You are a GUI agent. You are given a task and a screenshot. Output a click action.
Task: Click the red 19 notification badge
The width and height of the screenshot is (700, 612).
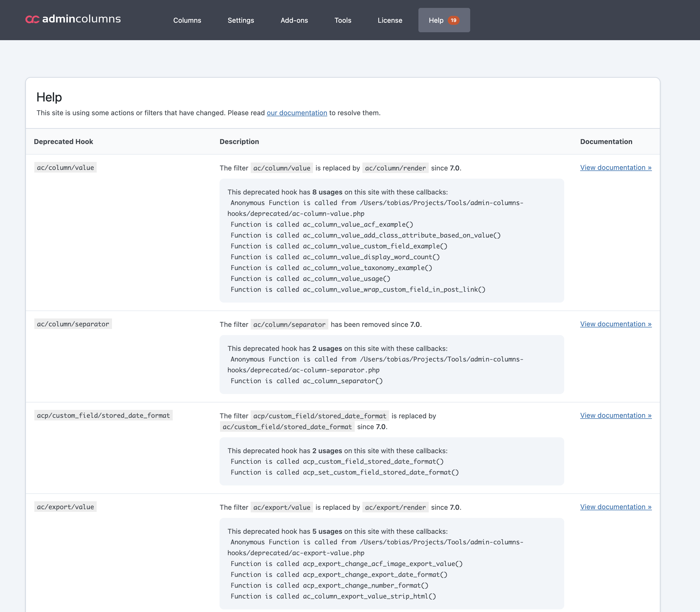(453, 20)
